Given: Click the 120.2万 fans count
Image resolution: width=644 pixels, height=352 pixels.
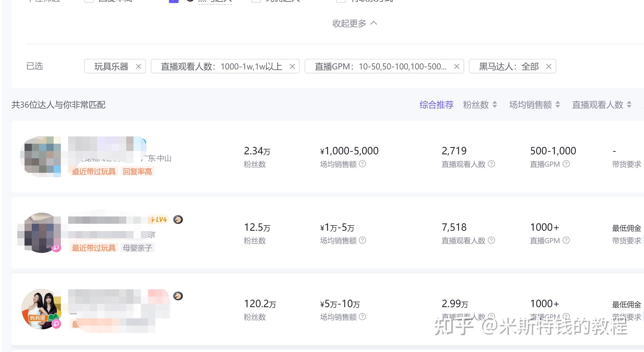Looking at the screenshot, I should 260,303.
